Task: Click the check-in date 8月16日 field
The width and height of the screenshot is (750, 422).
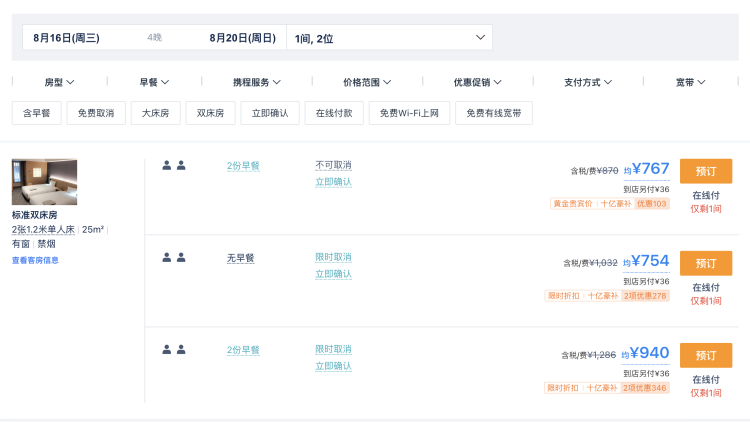Action: [x=66, y=38]
